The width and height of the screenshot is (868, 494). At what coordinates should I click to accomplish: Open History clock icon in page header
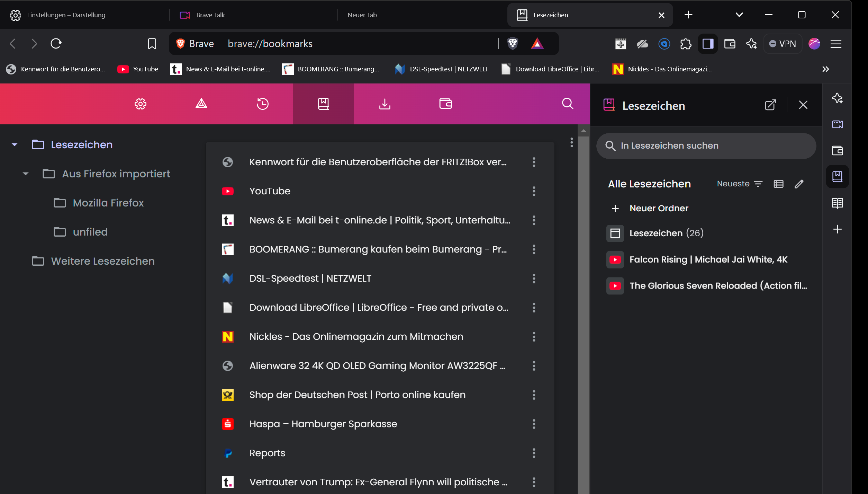tap(263, 104)
